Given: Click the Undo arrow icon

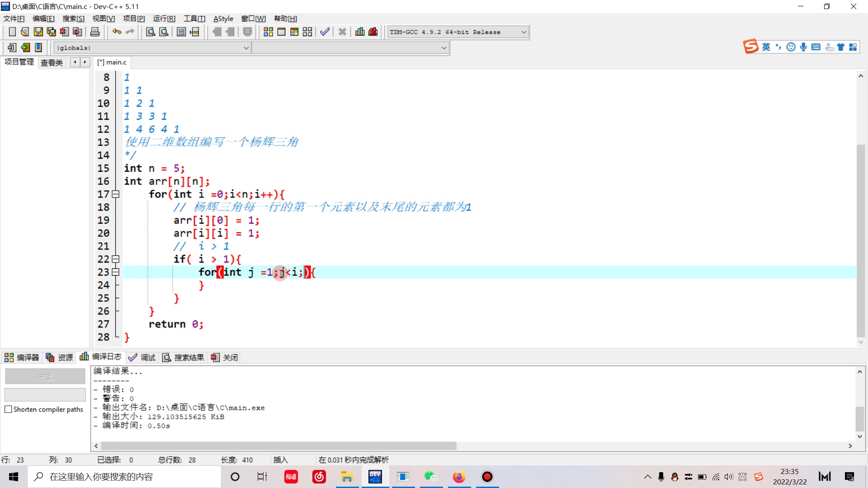Looking at the screenshot, I should click(x=117, y=32).
